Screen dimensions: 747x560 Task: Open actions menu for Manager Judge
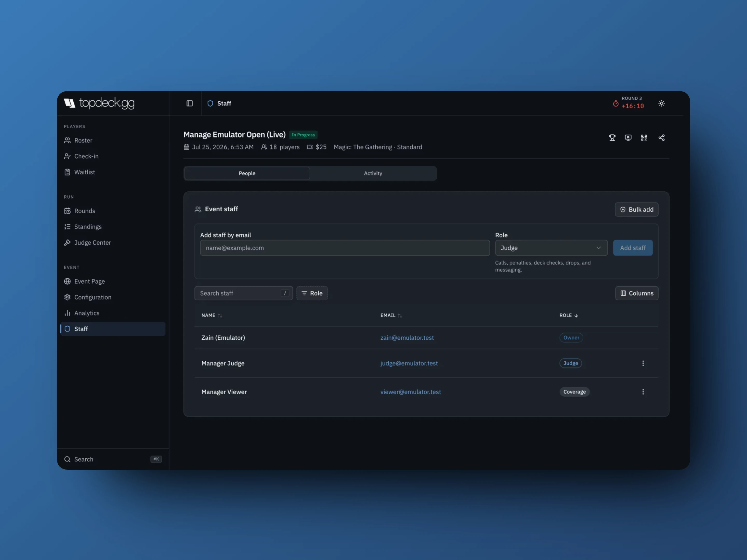[643, 363]
